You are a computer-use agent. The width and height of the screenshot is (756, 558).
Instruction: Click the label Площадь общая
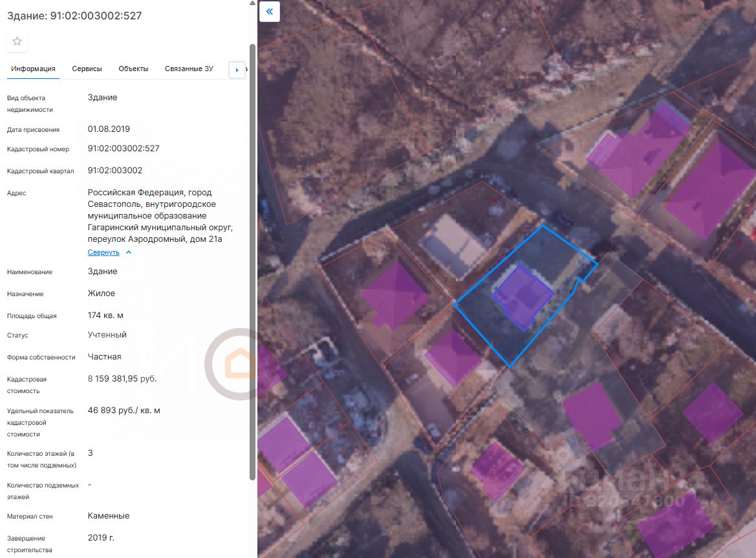[32, 316]
